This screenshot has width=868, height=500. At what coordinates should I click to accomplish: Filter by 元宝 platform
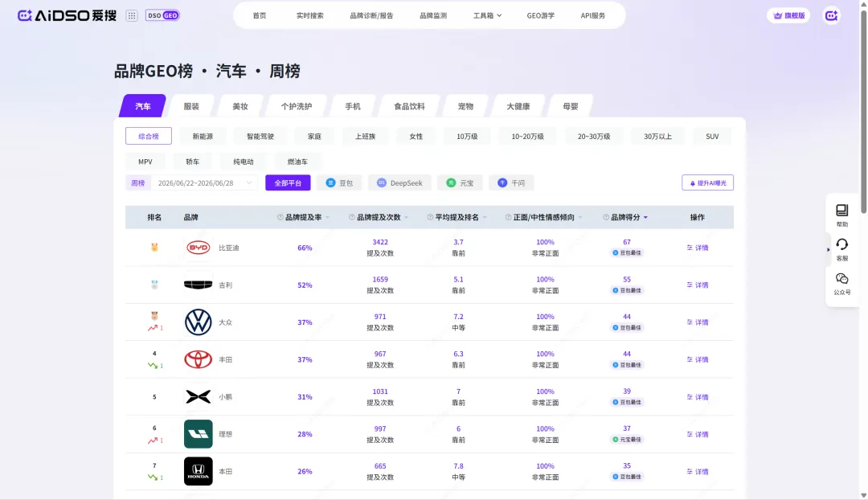coord(460,182)
